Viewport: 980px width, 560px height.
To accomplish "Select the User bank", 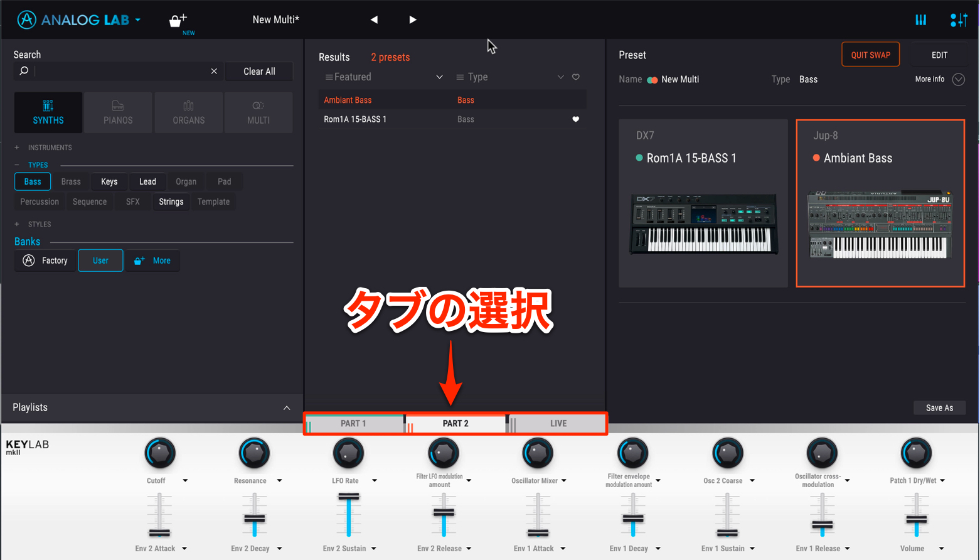I will 100,261.
